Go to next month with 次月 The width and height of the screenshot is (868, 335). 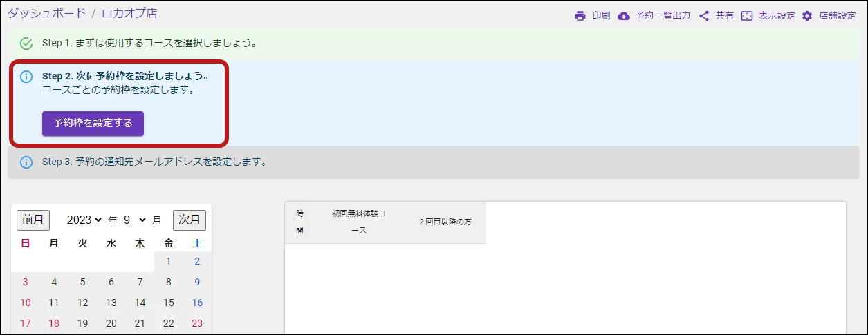pyautogui.click(x=190, y=220)
